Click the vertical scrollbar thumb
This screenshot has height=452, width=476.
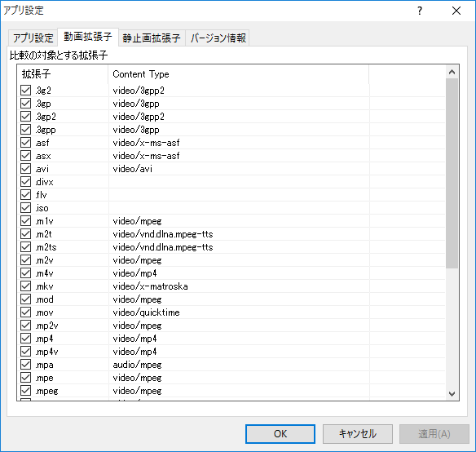[452, 173]
